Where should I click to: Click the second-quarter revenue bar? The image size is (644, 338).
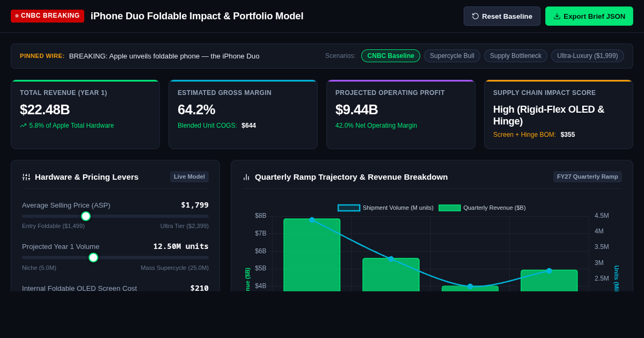(x=391, y=275)
